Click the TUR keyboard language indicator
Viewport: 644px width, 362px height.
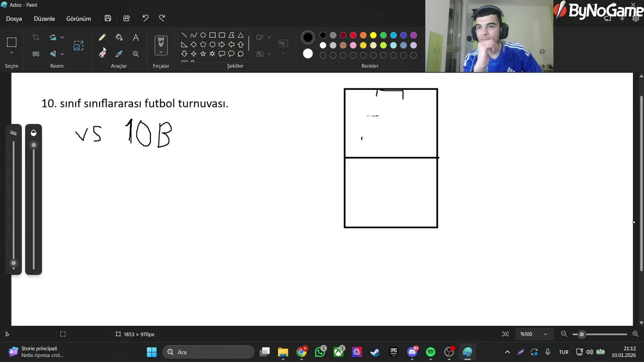(563, 352)
